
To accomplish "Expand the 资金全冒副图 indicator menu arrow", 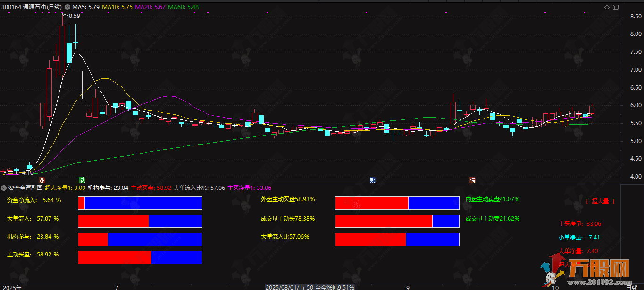I will (4, 188).
